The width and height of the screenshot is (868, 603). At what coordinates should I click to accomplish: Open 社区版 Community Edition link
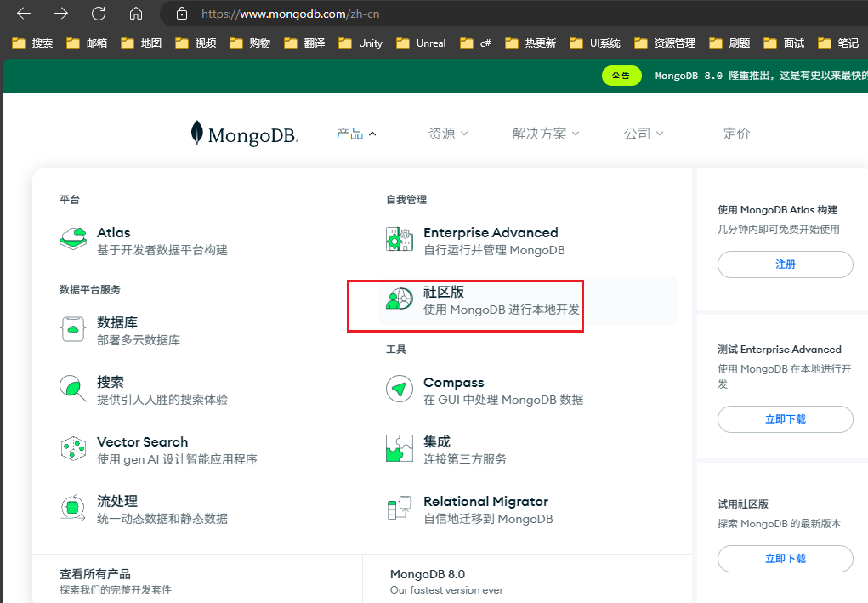coord(444,292)
